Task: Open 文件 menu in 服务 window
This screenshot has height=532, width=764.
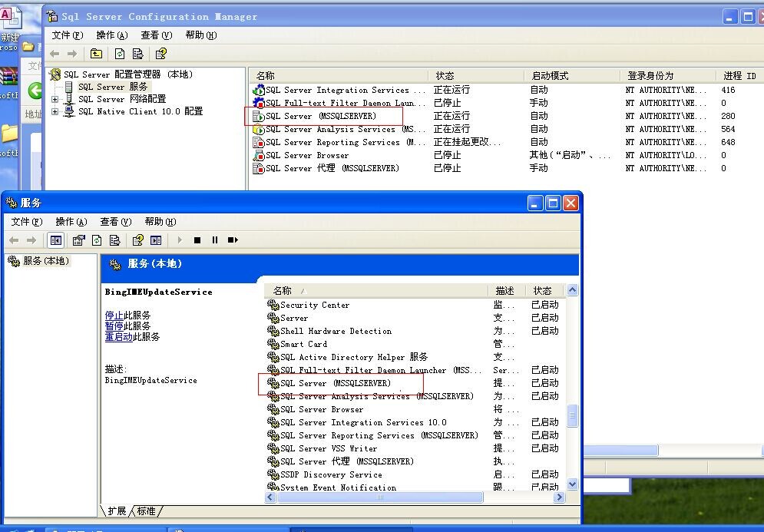Action: [x=27, y=222]
